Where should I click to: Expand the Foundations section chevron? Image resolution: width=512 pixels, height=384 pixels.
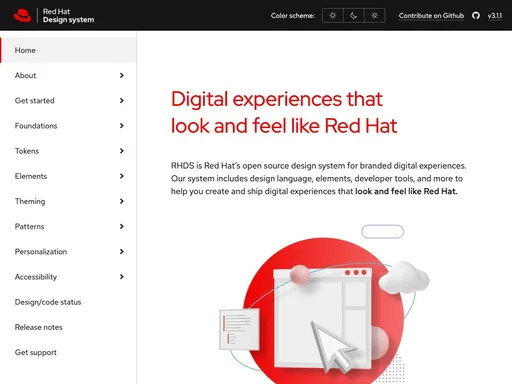(x=122, y=126)
